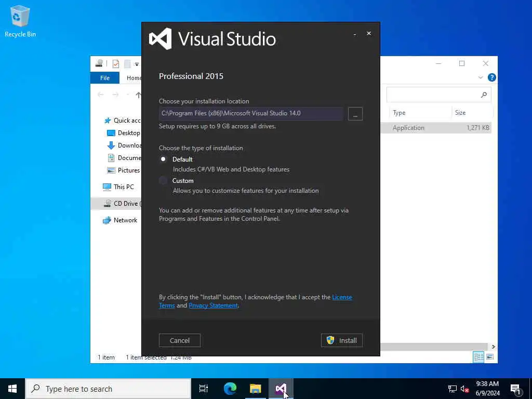532x399 pixels.
Task: Open File Explorer Help icon
Action: point(491,78)
